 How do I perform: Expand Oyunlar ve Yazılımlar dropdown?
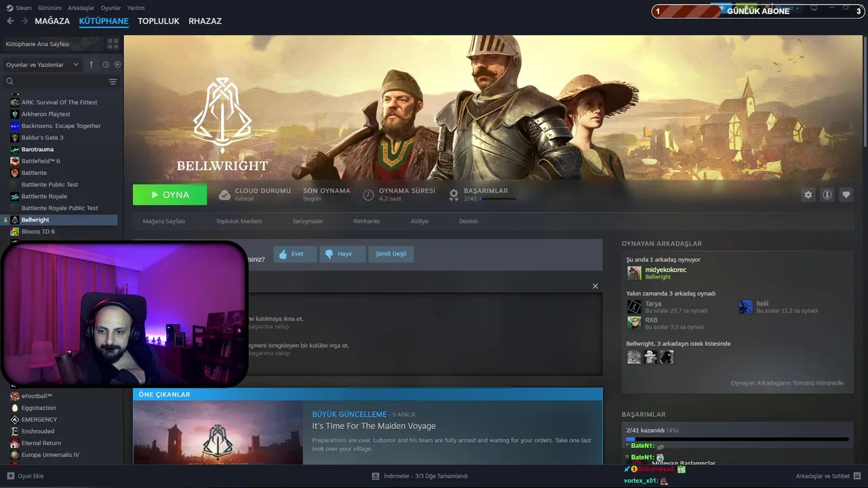[x=43, y=64]
